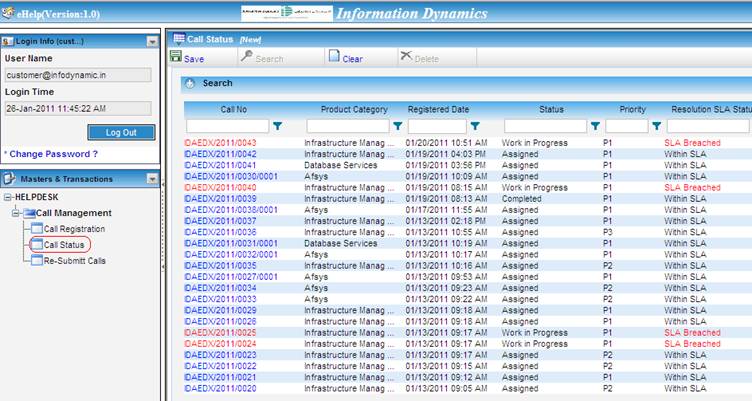Click the Call No filter text box
This screenshot has height=401, width=752.
tap(227, 127)
